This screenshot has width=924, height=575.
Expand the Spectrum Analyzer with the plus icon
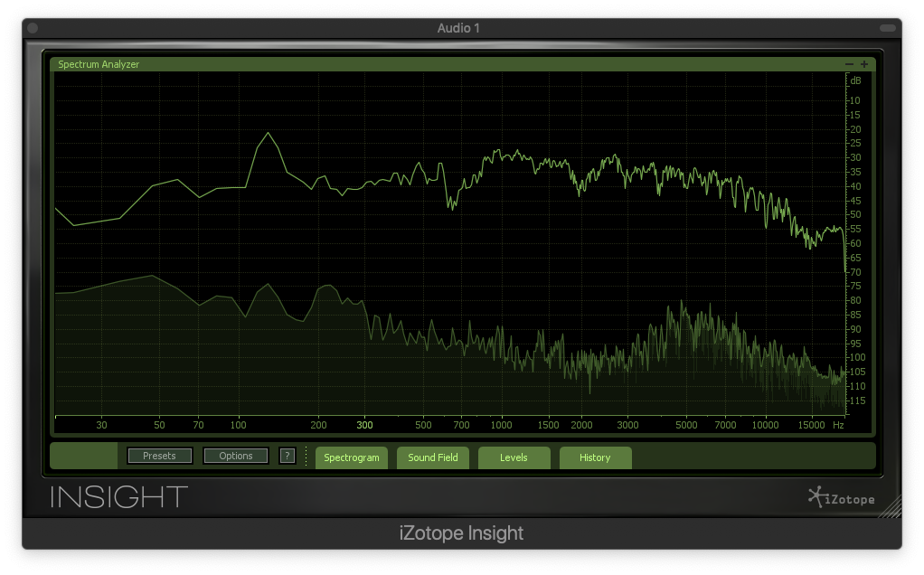point(864,64)
